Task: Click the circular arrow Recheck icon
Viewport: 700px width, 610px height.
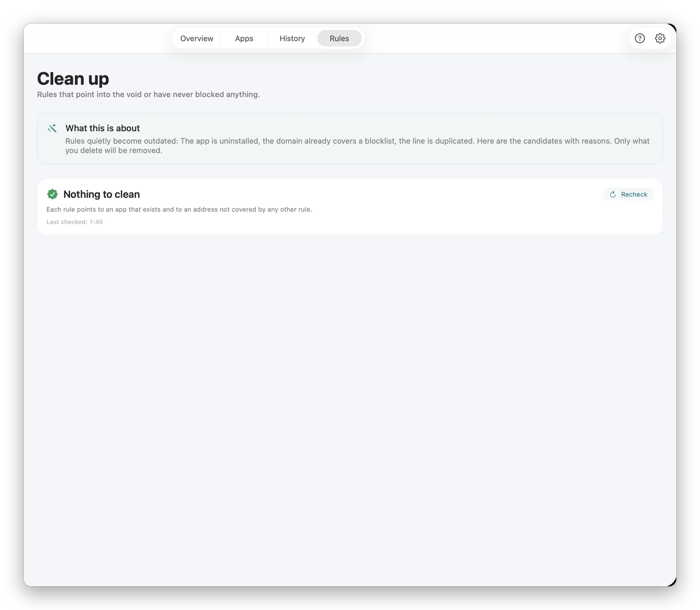Action: (612, 194)
